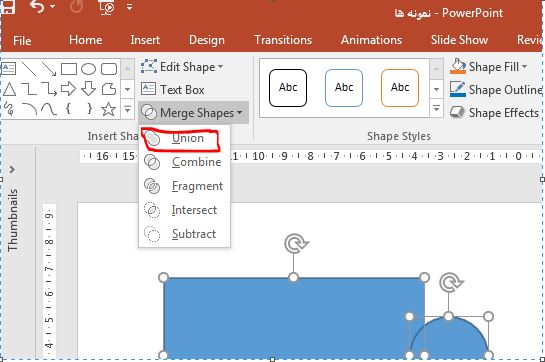Switch to the Design tab
The image size is (545, 362).
[207, 40]
